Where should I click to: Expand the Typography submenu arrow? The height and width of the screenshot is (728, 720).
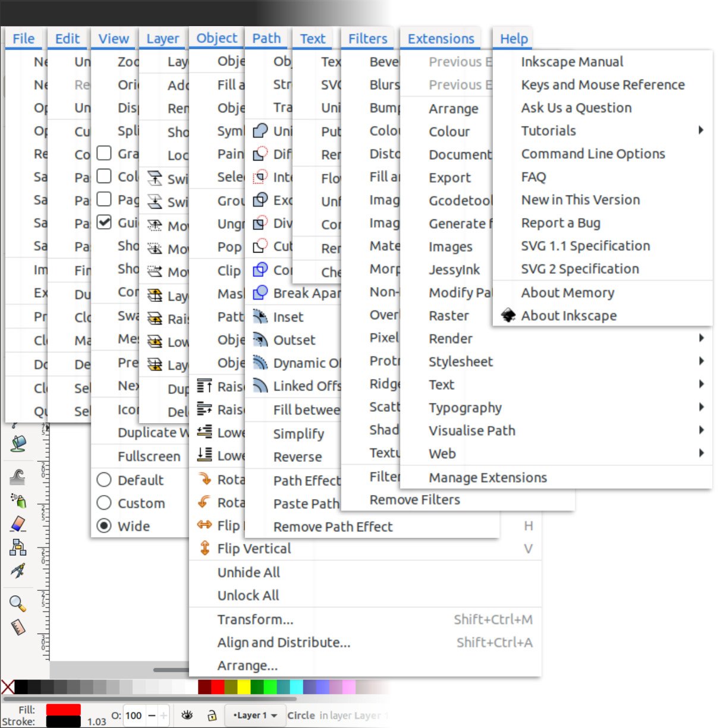tap(701, 407)
